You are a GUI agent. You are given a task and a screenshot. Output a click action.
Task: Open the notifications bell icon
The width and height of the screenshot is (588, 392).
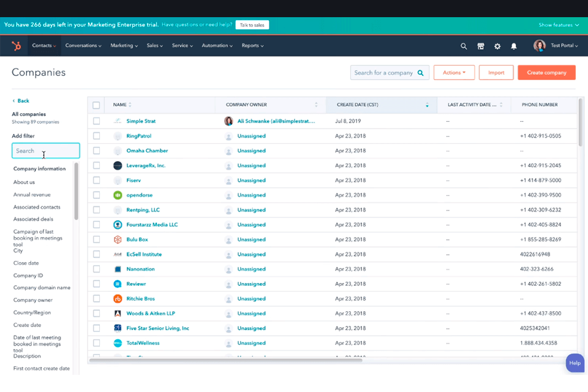[x=513, y=45]
